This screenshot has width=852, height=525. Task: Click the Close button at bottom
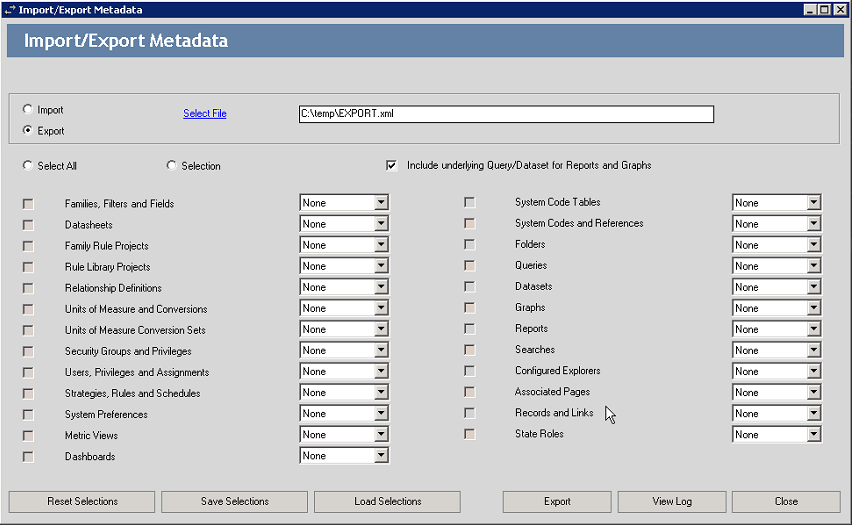coord(786,502)
